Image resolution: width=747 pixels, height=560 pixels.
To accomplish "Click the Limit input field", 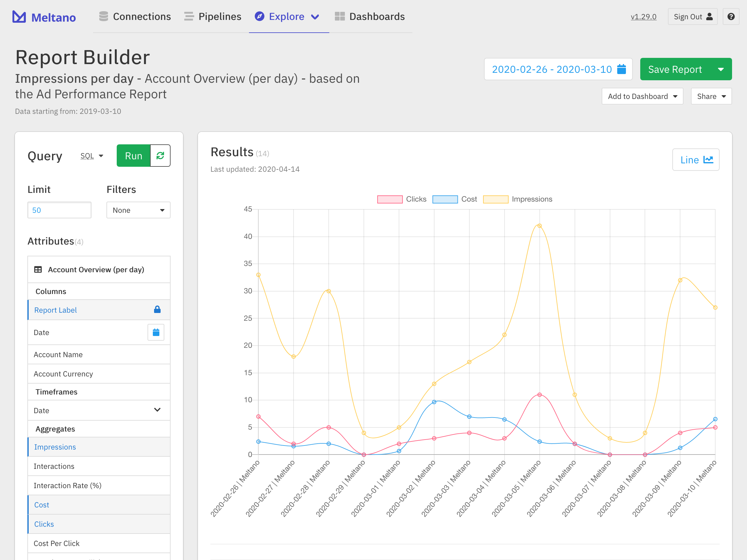I will (x=59, y=210).
